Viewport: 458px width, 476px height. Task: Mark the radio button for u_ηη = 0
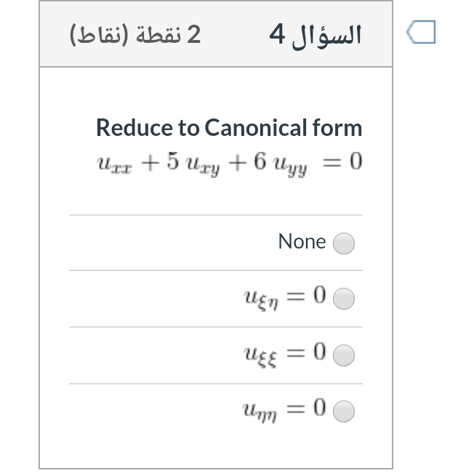[344, 412]
